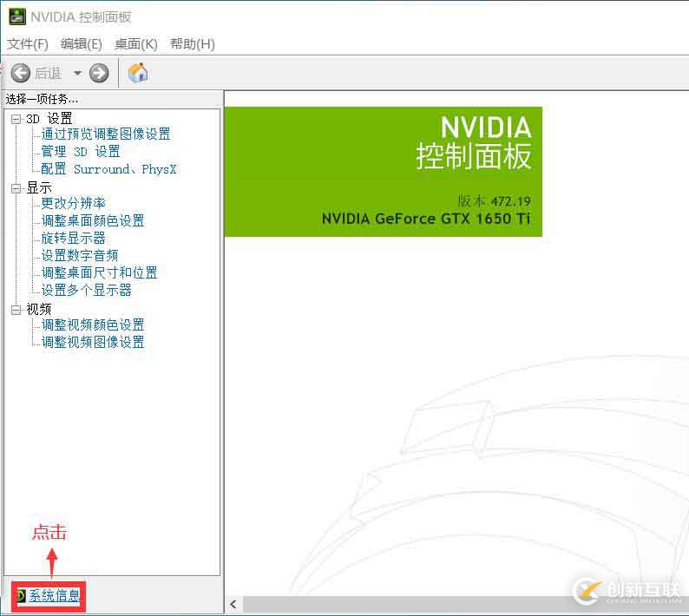Select 设置多个显示器

86,290
